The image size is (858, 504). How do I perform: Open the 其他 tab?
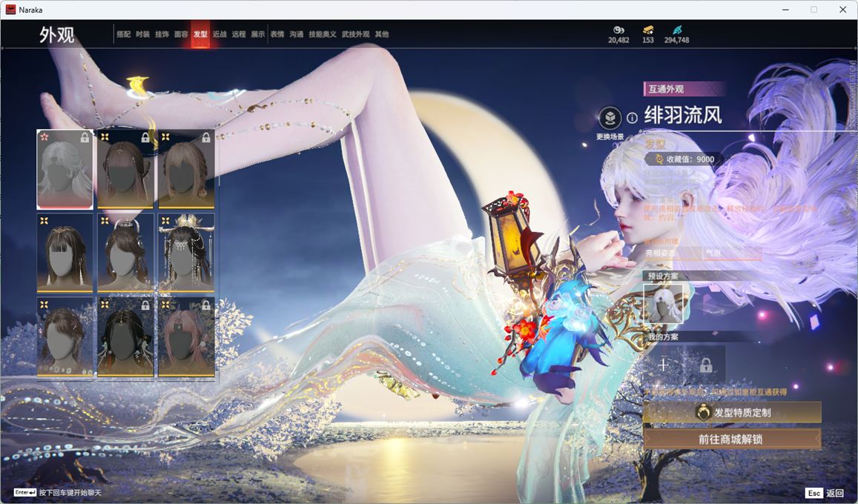coord(381,34)
